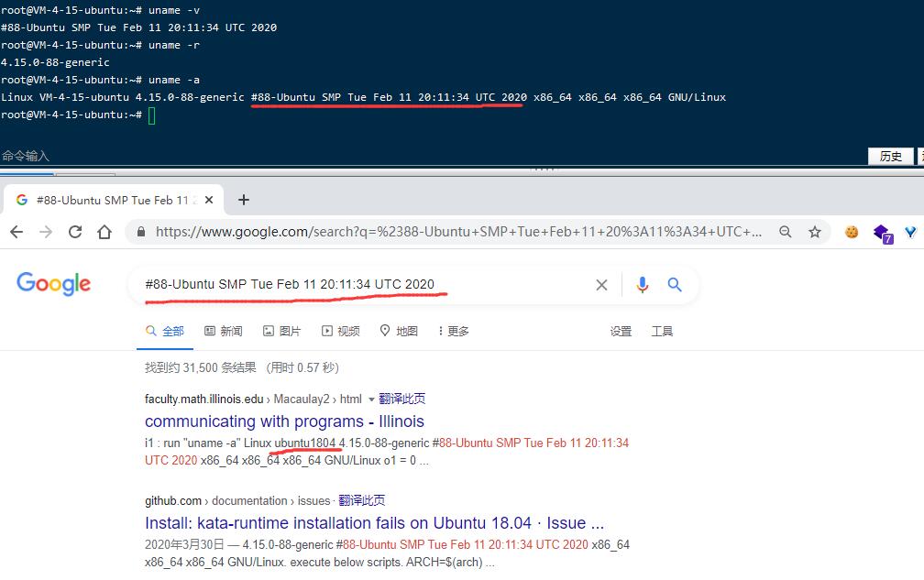Click the 命令输入 command input area
This screenshot has height=580, width=924.
26,156
